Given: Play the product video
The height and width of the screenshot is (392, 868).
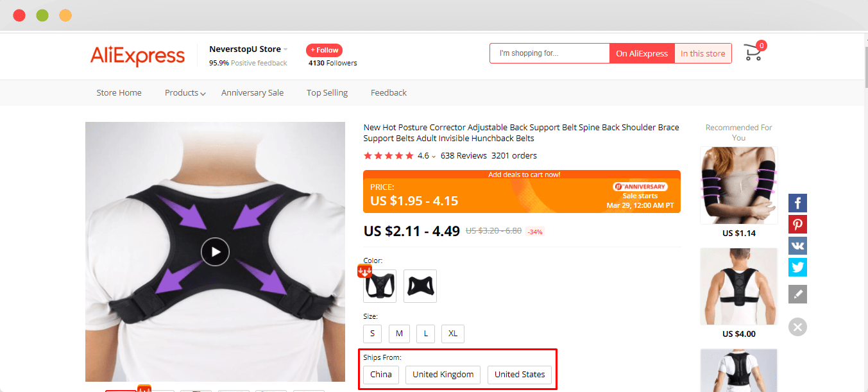Looking at the screenshot, I should 215,251.
